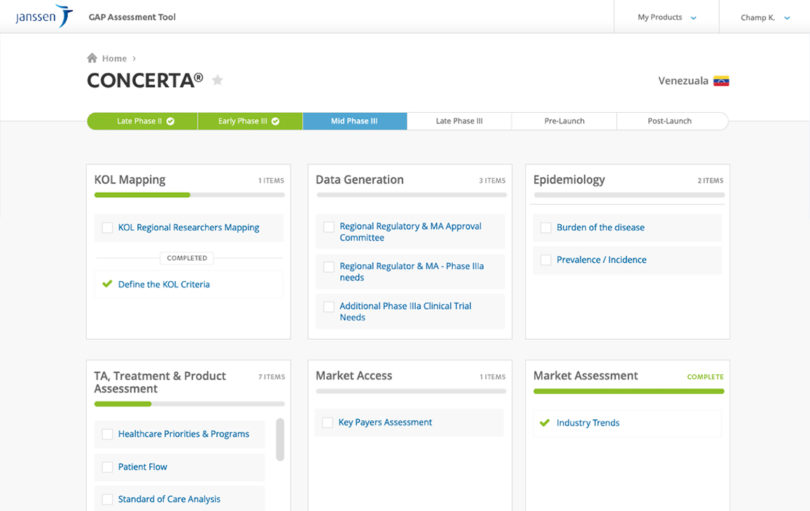Image resolution: width=810 pixels, height=511 pixels.
Task: Switch to the Late Phase III tab
Action: click(459, 121)
